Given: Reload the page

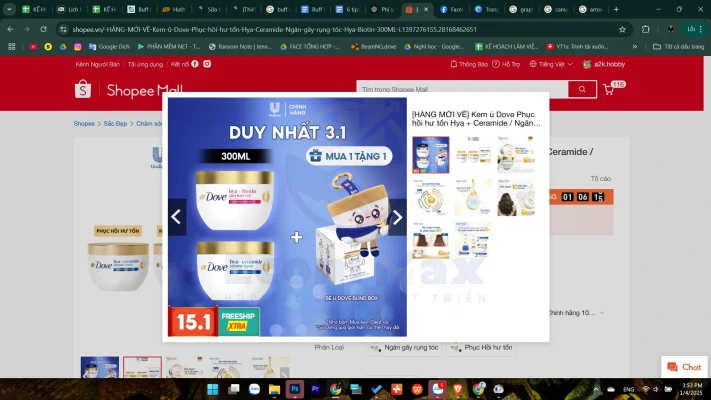Looking at the screenshot, I should click(44, 29).
